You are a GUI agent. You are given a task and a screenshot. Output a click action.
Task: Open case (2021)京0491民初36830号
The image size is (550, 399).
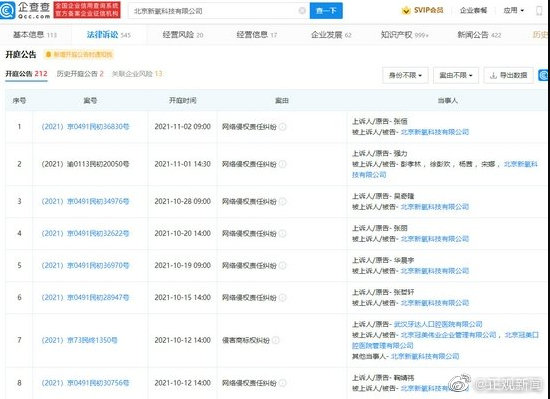click(85, 127)
